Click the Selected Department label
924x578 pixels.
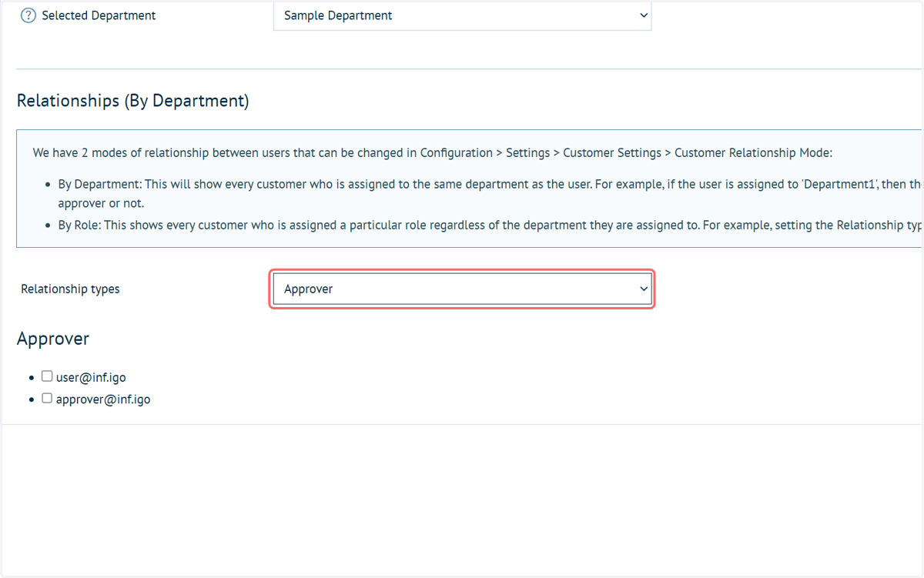[x=99, y=15]
